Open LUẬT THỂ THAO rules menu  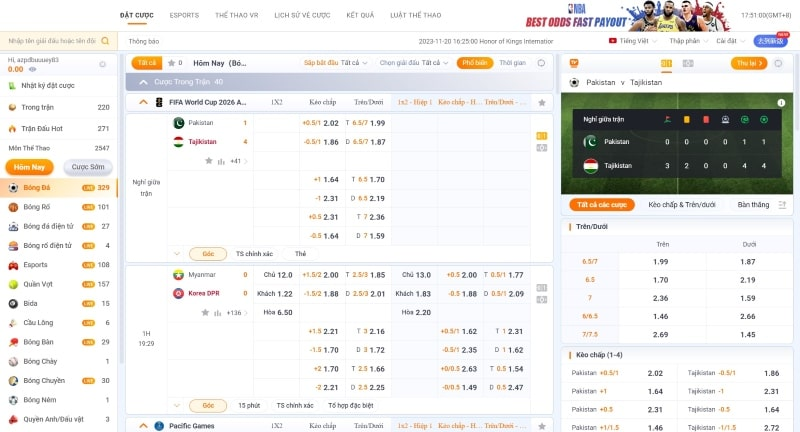point(416,15)
